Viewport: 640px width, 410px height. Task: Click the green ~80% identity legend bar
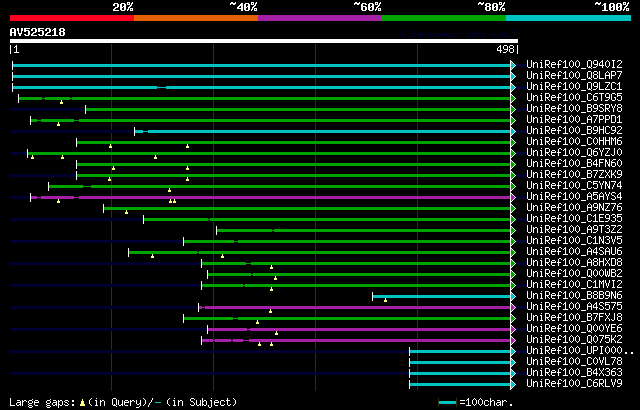click(x=444, y=18)
